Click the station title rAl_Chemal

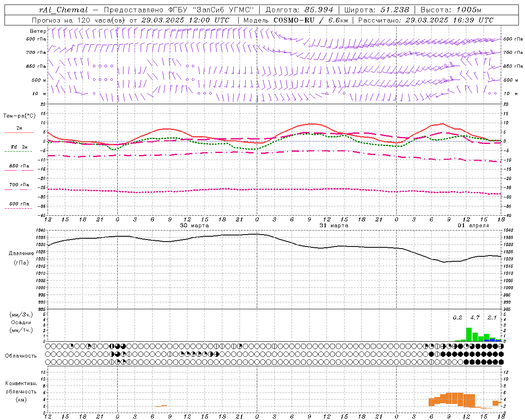click(64, 10)
